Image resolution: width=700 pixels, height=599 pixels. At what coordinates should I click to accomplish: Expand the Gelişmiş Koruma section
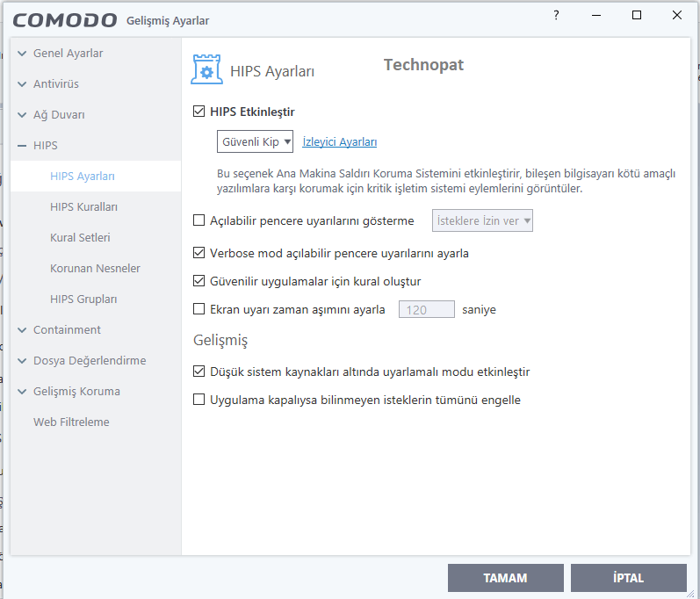click(22, 392)
